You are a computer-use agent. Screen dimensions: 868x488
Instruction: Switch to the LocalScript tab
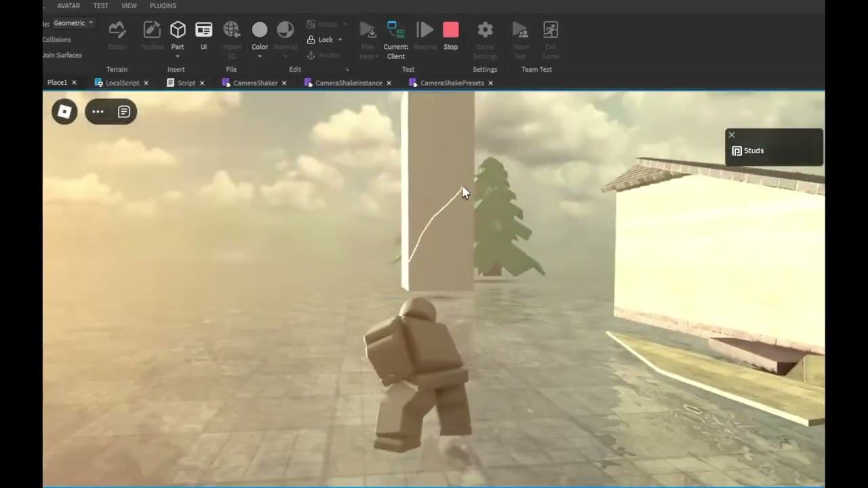(x=122, y=83)
